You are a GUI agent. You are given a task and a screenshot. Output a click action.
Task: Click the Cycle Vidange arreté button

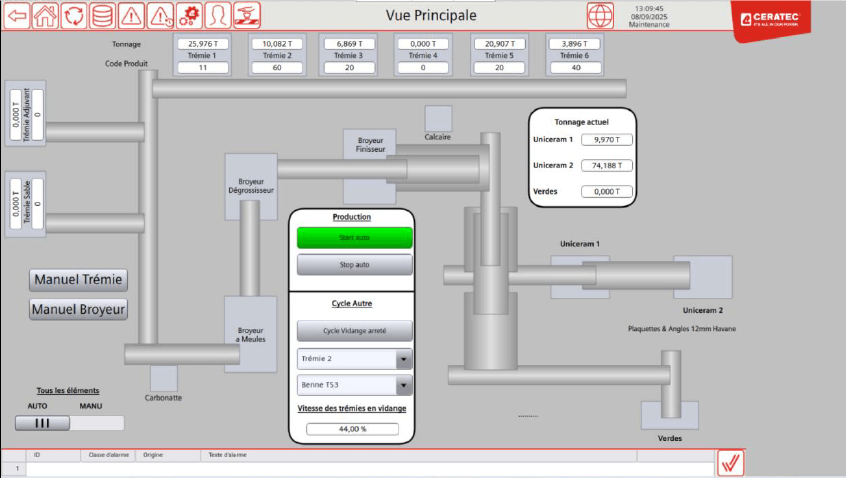click(354, 331)
